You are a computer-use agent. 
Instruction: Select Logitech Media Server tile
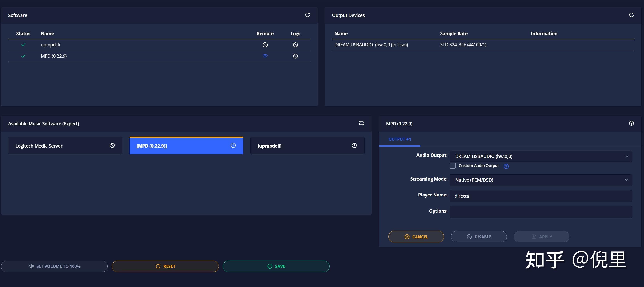[x=65, y=146]
